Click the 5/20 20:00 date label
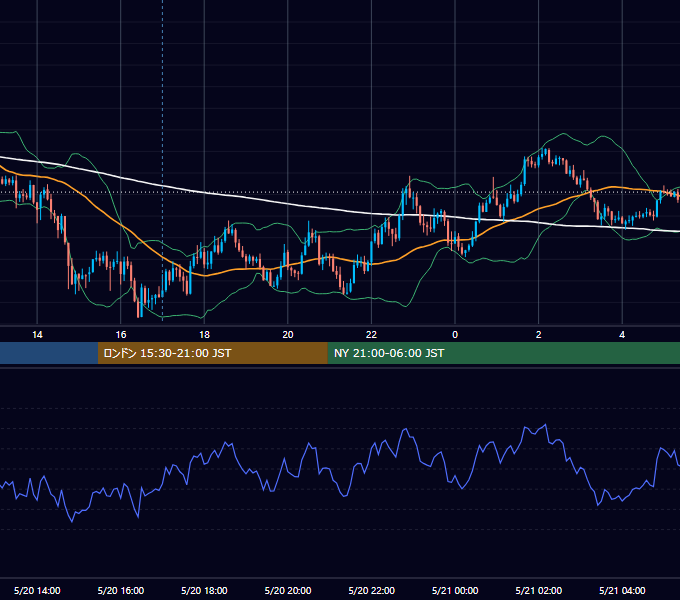 click(x=288, y=590)
